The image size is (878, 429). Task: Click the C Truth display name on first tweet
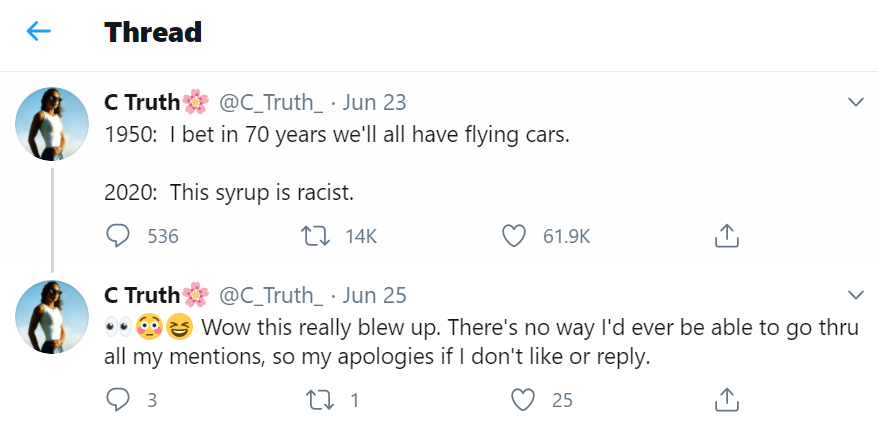click(142, 102)
